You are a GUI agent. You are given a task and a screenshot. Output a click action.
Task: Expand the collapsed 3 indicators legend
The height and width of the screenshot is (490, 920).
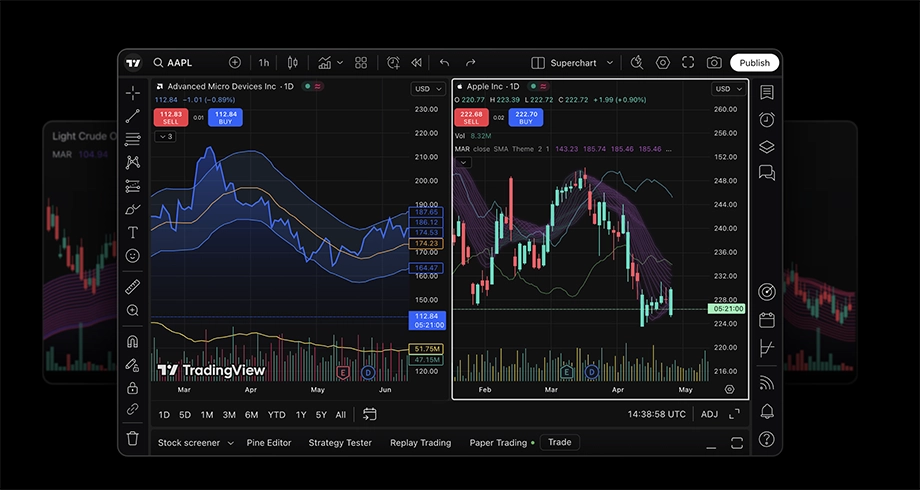165,137
